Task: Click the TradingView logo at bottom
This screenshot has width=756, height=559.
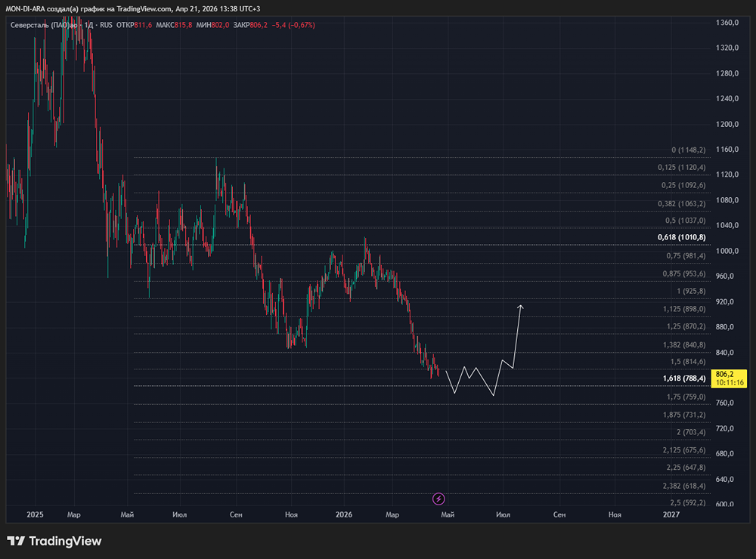Action: (54, 541)
